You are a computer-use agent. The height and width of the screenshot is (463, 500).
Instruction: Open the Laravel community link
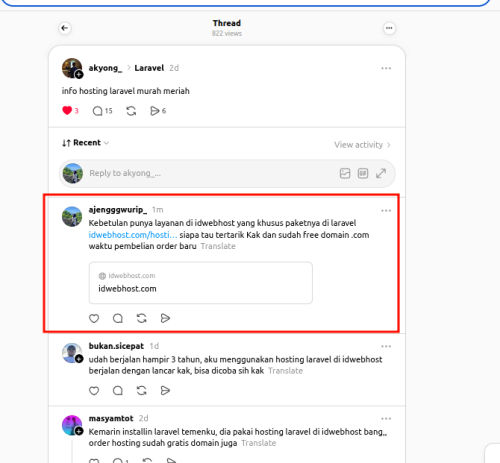[149, 68]
